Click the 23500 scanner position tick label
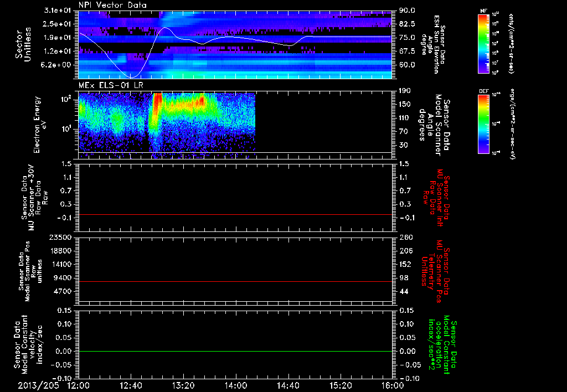The width and height of the screenshot is (567, 392). pyautogui.click(x=61, y=237)
